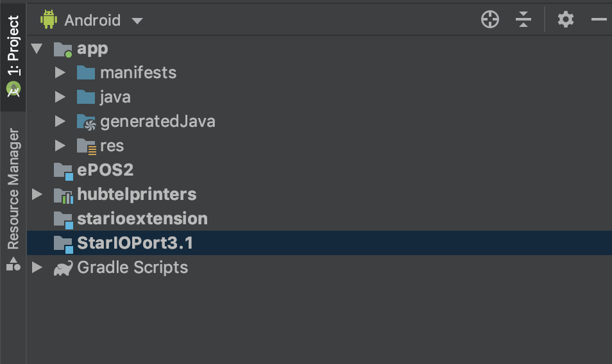This screenshot has height=364, width=612.
Task: Select the StarIOPort3.1 module
Action: click(135, 244)
